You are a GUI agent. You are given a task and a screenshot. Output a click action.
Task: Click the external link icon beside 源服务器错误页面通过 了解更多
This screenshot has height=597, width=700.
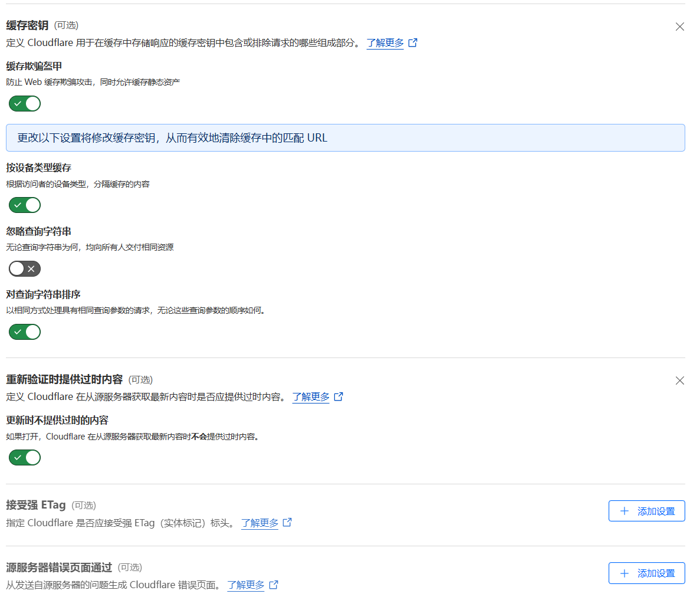point(274,585)
